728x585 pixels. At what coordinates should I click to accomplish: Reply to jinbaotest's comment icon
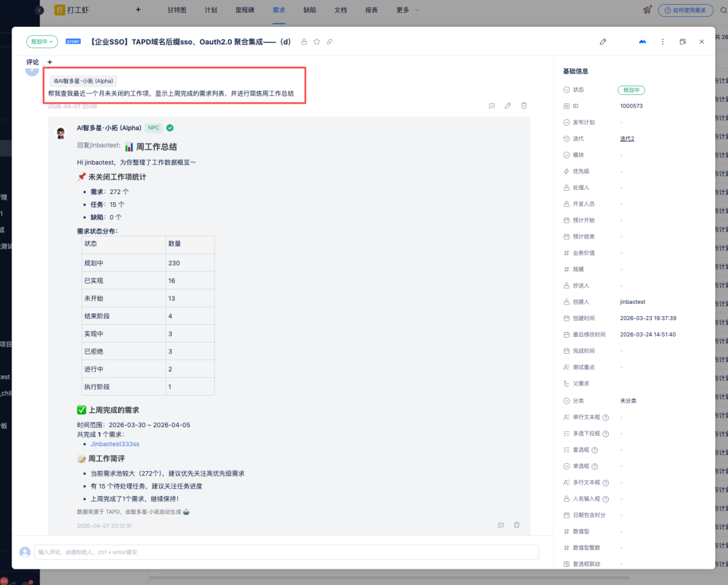[x=491, y=106]
